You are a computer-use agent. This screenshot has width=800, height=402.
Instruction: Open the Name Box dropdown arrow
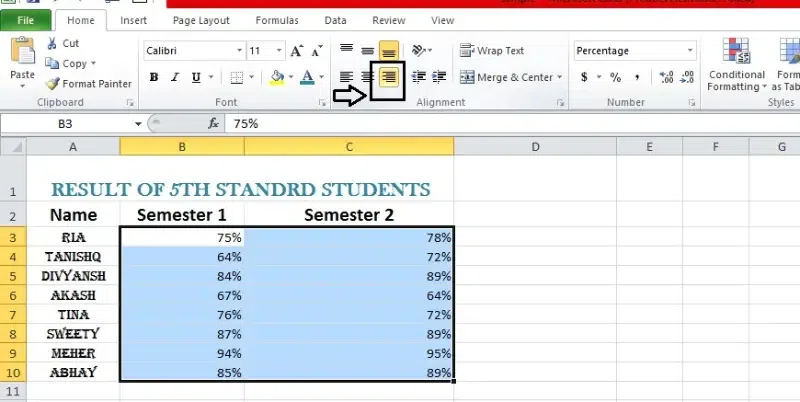tap(138, 123)
